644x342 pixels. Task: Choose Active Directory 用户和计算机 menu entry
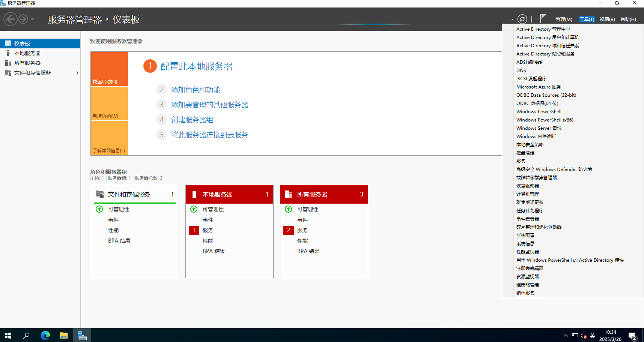pyautogui.click(x=548, y=37)
